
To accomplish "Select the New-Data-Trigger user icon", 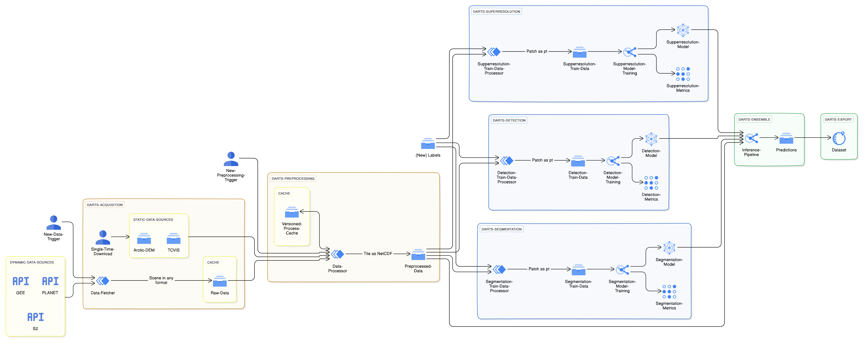I will tap(54, 223).
